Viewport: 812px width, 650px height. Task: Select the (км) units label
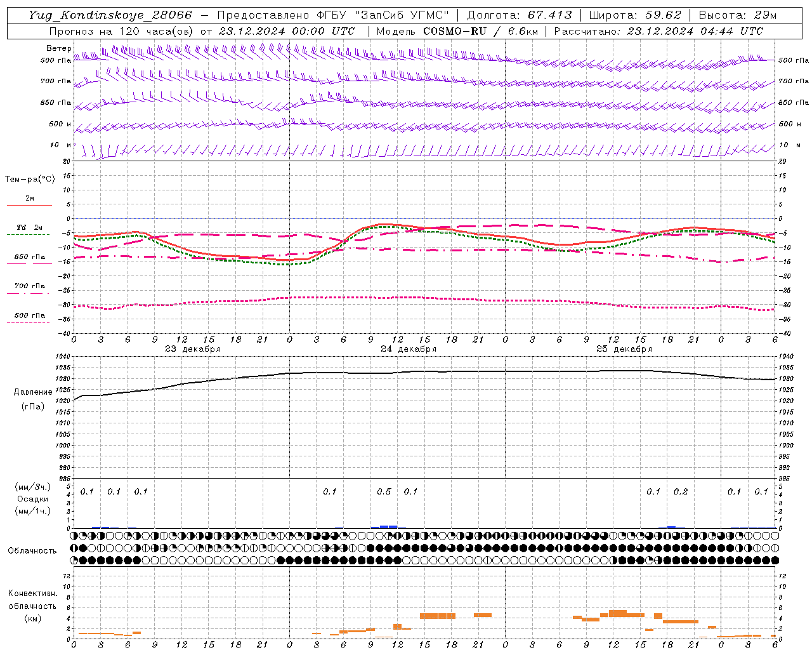33,618
